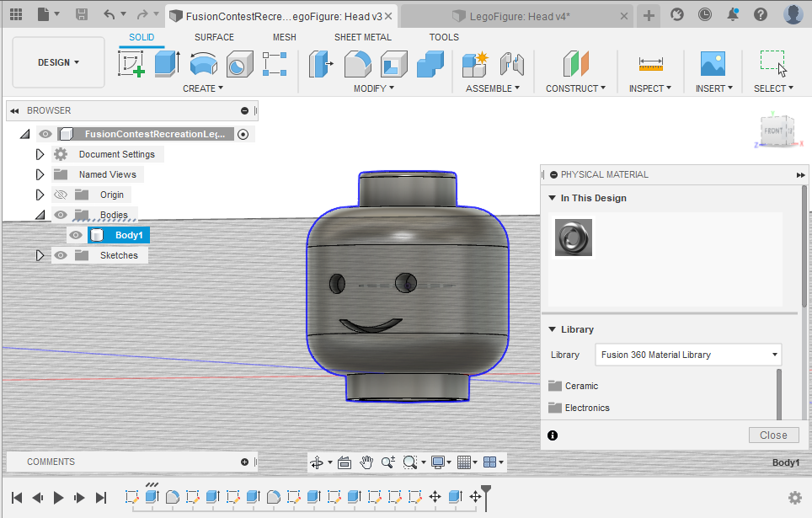This screenshot has width=812, height=518.
Task: Click the Select tool icon
Action: (x=773, y=64)
